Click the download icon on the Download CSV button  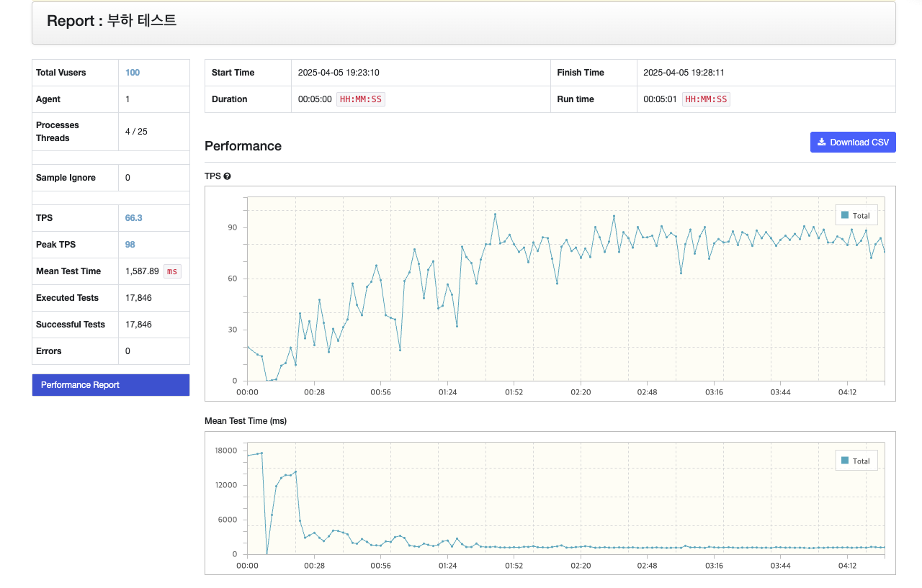pyautogui.click(x=822, y=142)
